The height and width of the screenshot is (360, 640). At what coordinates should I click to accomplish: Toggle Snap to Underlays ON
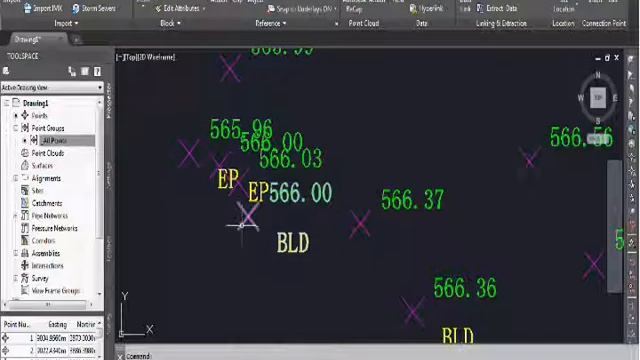(301, 9)
